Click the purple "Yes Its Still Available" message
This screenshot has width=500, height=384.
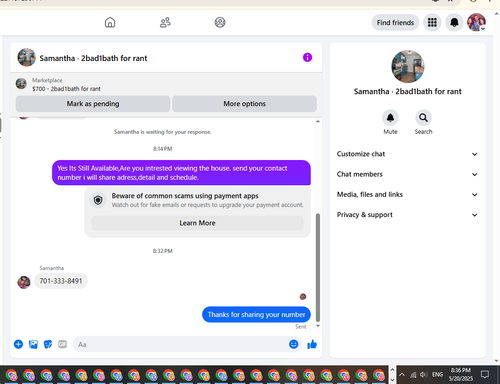[x=181, y=173]
